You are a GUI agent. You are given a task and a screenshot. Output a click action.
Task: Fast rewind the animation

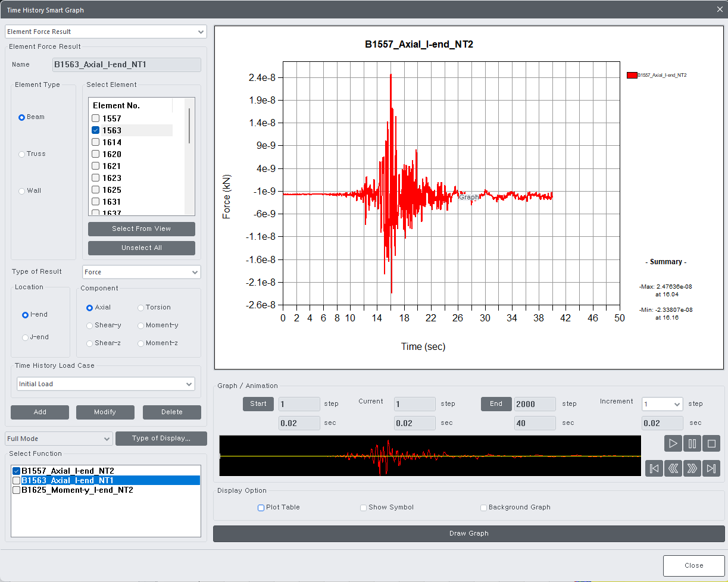tap(673, 468)
